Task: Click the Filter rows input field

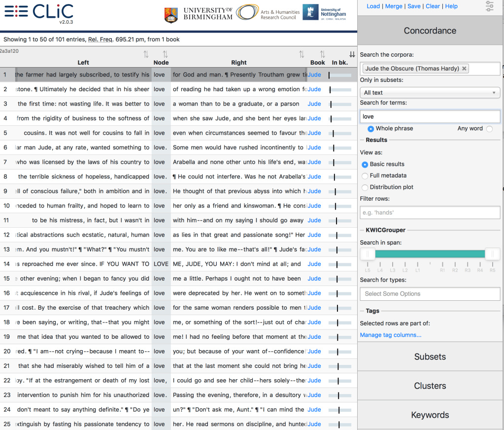Action: coord(430,213)
